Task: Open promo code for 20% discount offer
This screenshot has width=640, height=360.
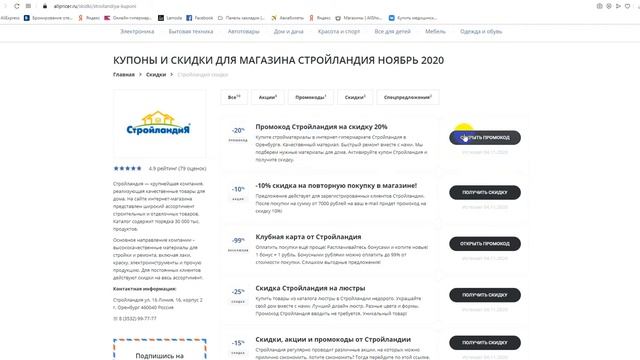Action: (485, 138)
